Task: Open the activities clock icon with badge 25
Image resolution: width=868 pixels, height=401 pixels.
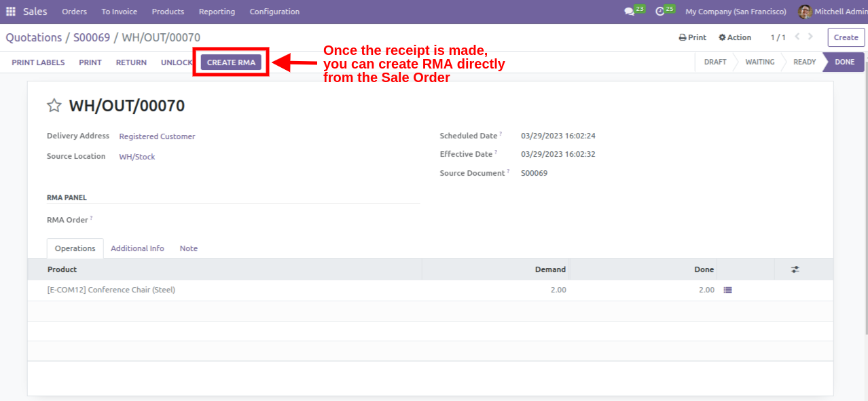Action: tap(659, 12)
